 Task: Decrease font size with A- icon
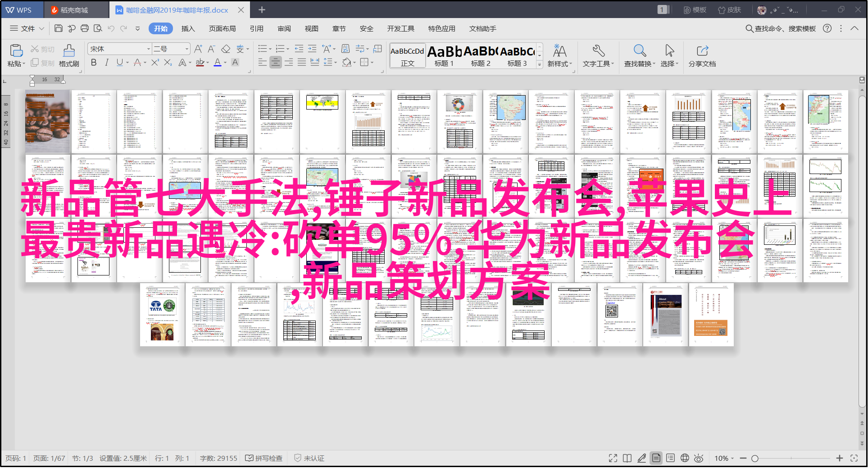(211, 49)
